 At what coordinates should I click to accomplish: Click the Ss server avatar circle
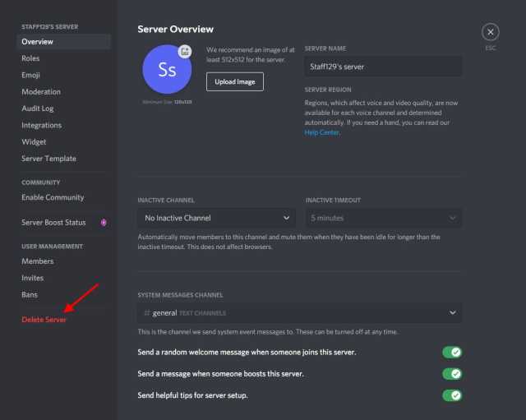(x=167, y=69)
